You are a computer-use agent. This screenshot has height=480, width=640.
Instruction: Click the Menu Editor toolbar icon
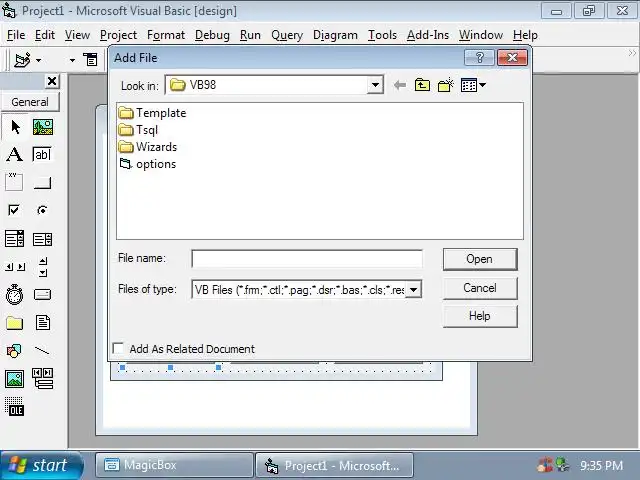[90, 60]
